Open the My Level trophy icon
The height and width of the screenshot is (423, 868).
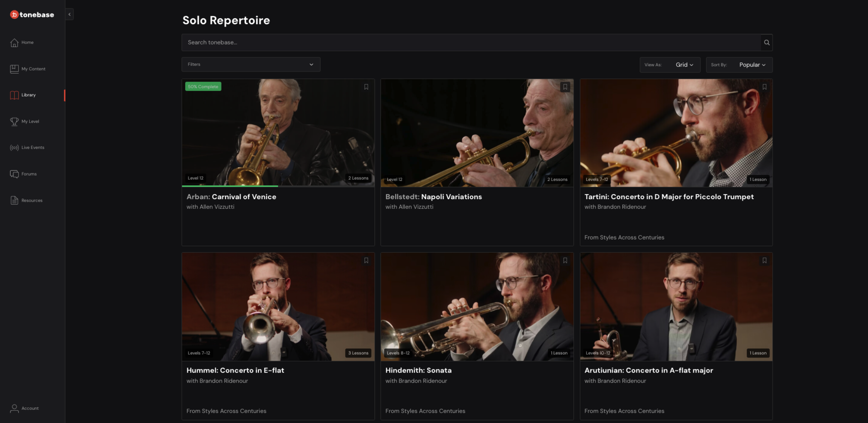14,122
